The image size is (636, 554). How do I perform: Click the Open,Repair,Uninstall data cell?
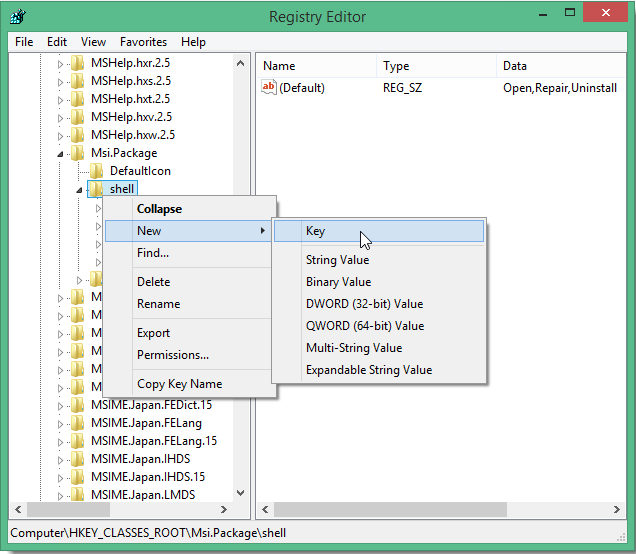(x=560, y=88)
